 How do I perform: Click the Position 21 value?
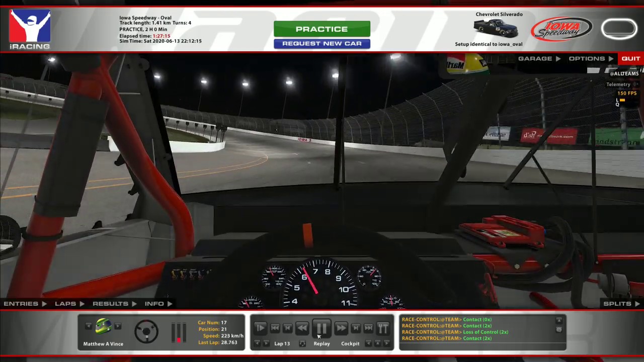click(223, 329)
